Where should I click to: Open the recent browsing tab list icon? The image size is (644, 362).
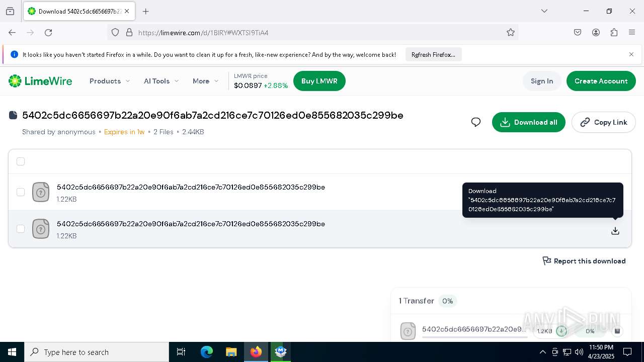point(10,11)
